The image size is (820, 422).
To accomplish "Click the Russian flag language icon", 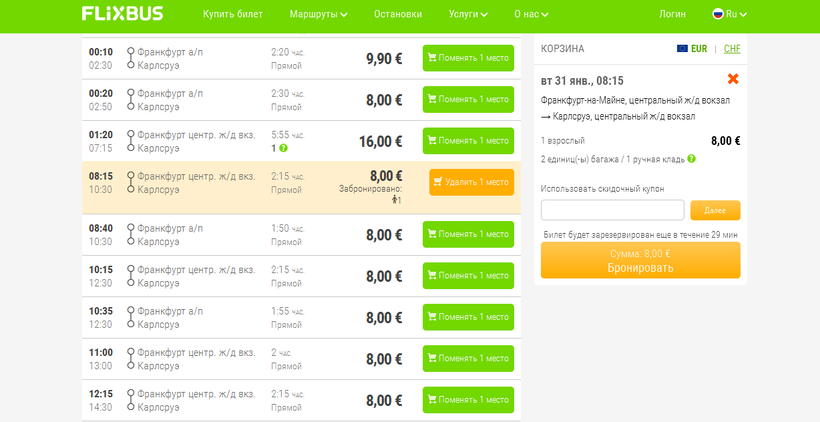I will tap(717, 14).
